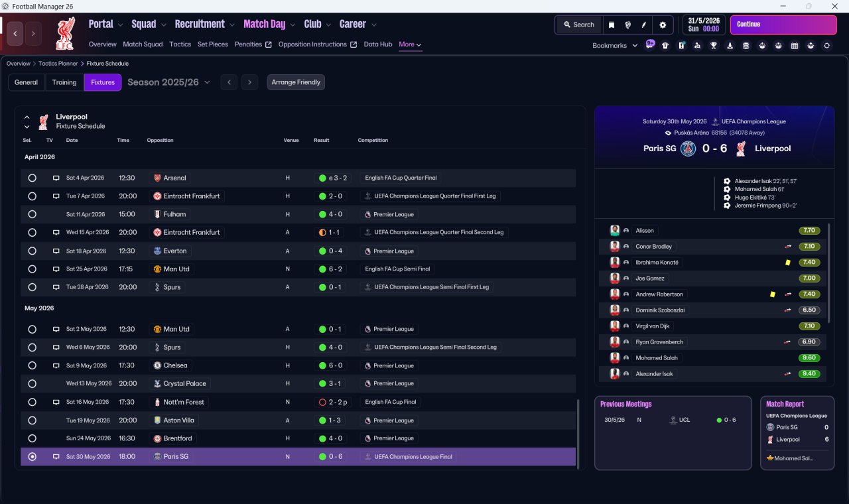The height and width of the screenshot is (504, 849).
Task: Open the Season 2025/26 dropdown
Action: tap(168, 82)
